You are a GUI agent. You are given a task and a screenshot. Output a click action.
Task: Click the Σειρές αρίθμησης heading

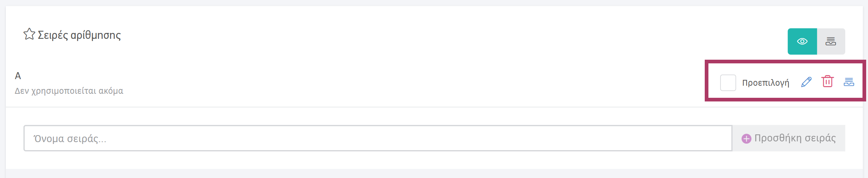point(79,35)
